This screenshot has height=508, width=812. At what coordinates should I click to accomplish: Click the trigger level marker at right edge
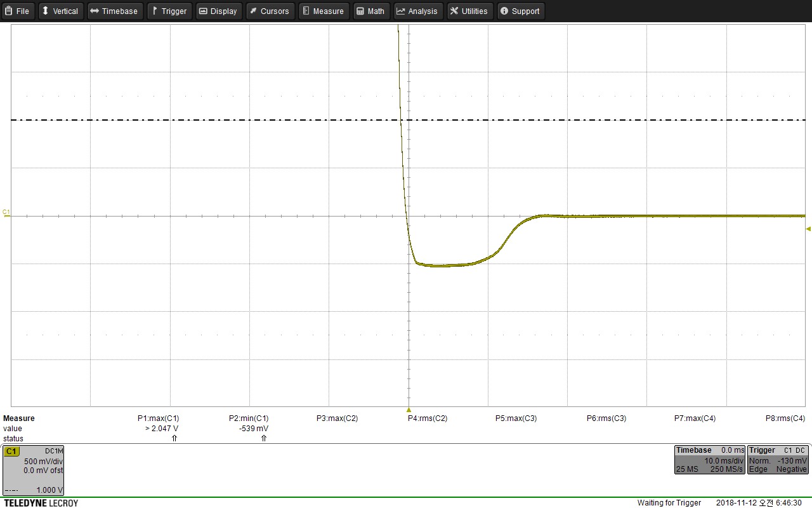click(808, 229)
